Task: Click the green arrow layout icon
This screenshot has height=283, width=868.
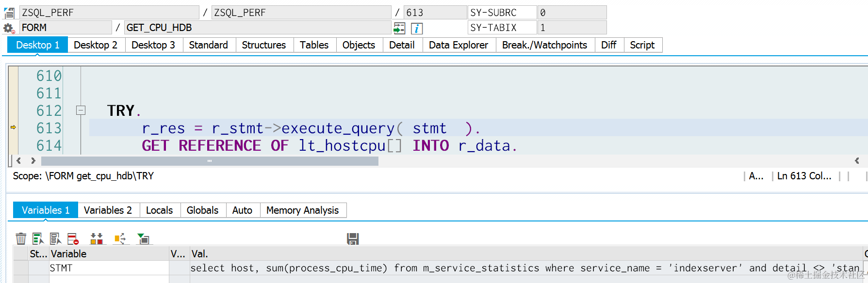Action: (143, 238)
